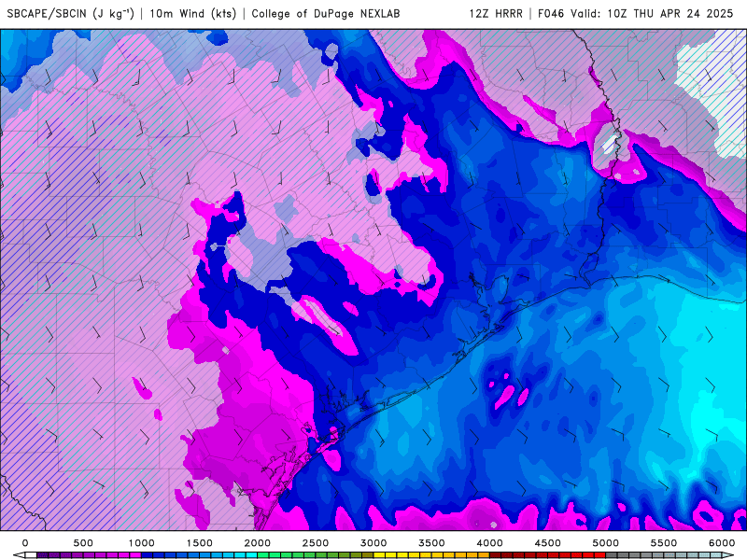Click the '0' color scale label

click(x=25, y=543)
